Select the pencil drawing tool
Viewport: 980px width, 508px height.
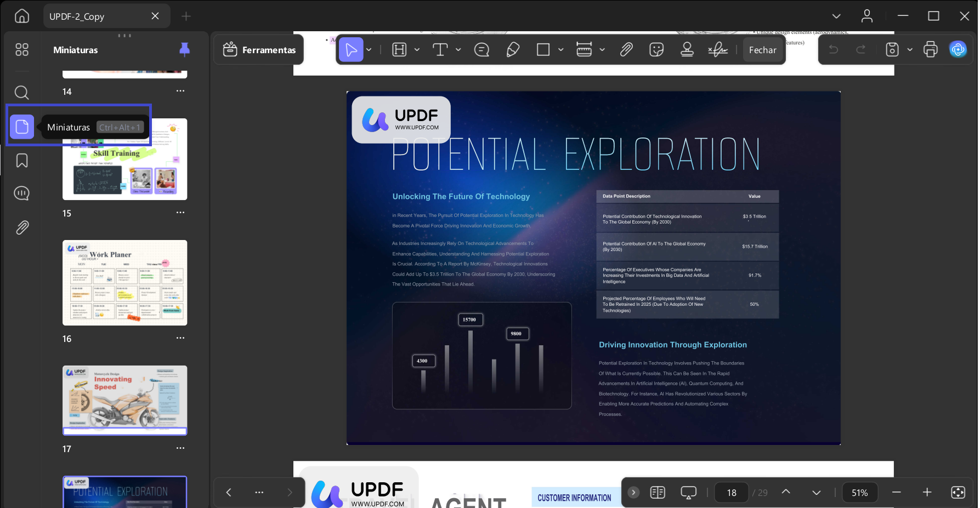coord(513,50)
